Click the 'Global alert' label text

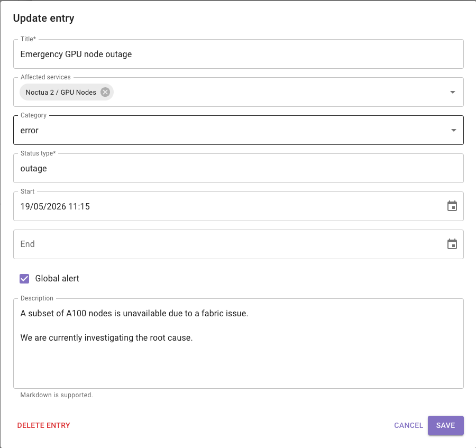coord(57,278)
